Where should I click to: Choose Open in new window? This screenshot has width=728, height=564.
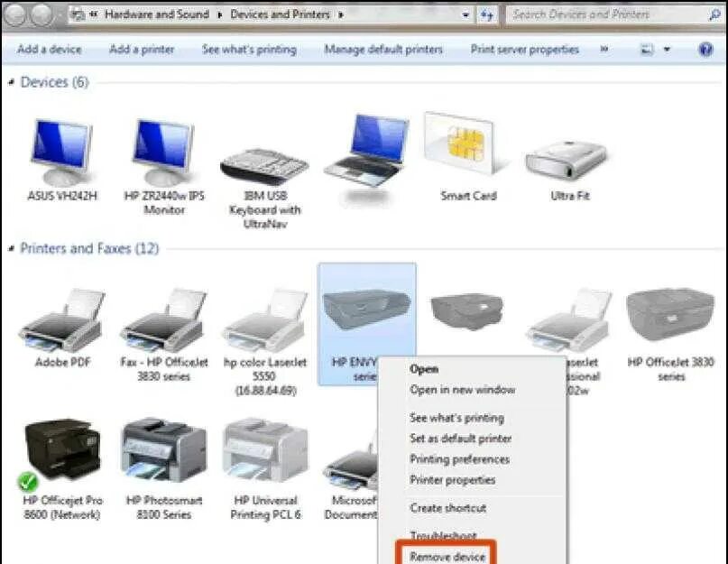(463, 390)
